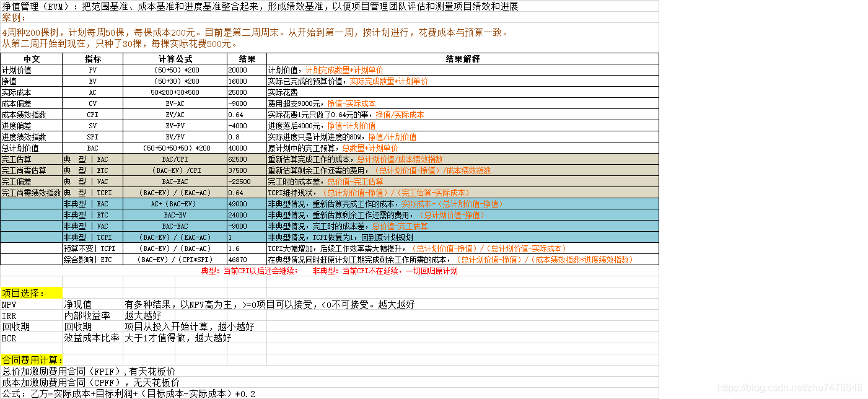Click the cell '非典型 | VAC'
This screenshot has height=399, width=868.
93,226
